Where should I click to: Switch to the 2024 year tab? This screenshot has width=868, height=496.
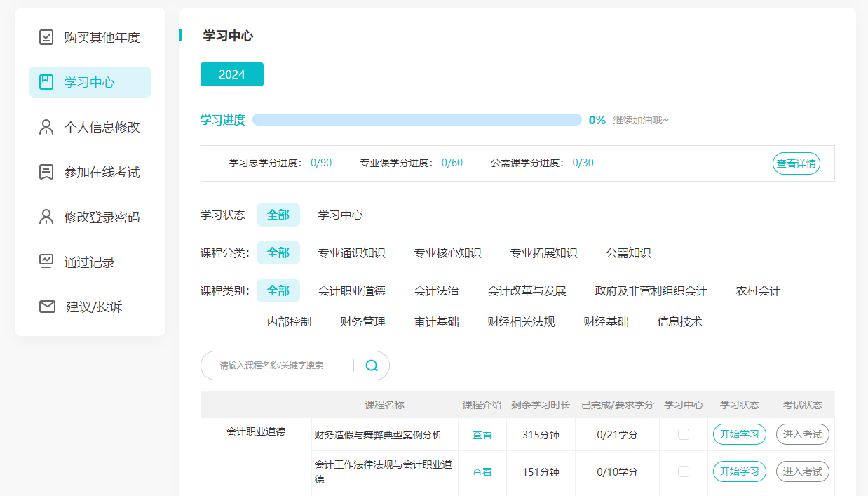pos(232,74)
